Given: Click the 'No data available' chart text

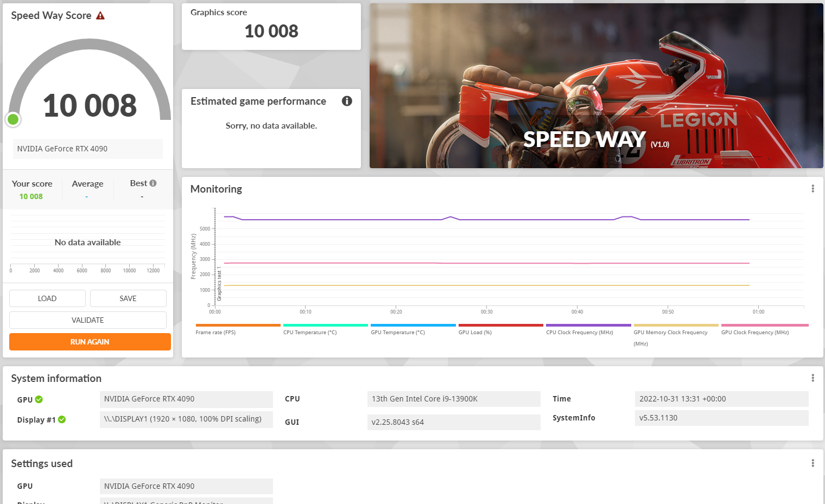Looking at the screenshot, I should pos(88,243).
